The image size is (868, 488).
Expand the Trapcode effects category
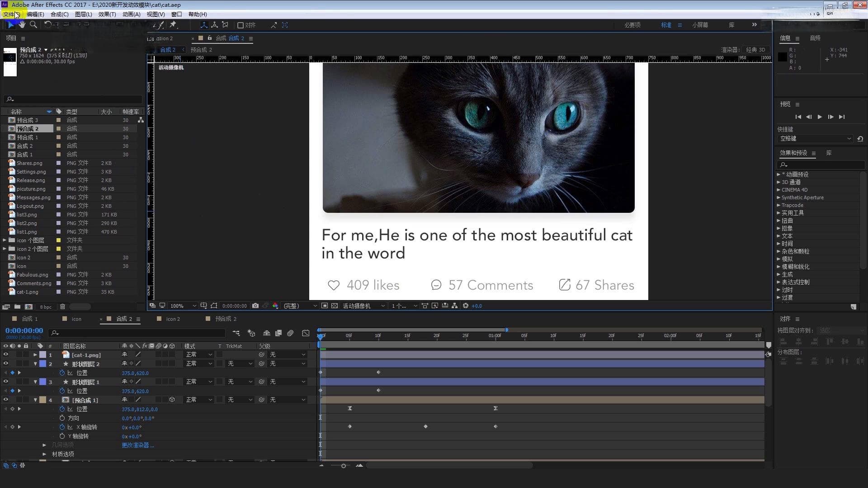[778, 205]
